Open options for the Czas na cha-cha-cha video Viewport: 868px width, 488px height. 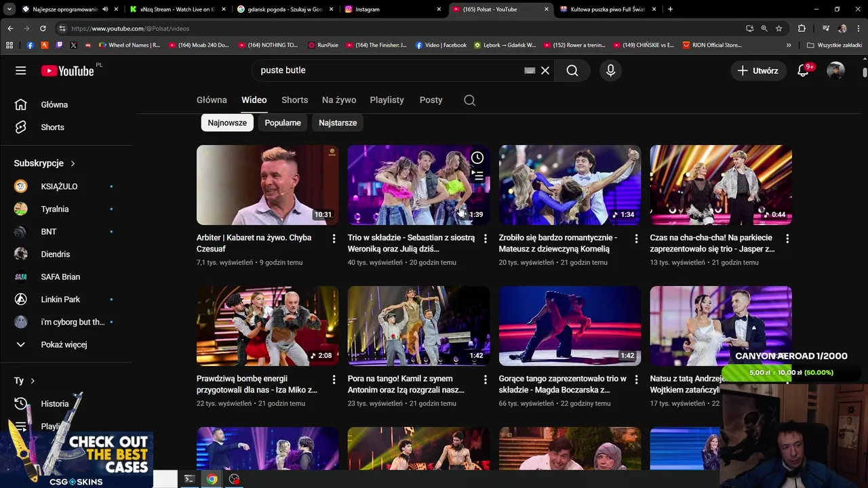[x=787, y=239]
